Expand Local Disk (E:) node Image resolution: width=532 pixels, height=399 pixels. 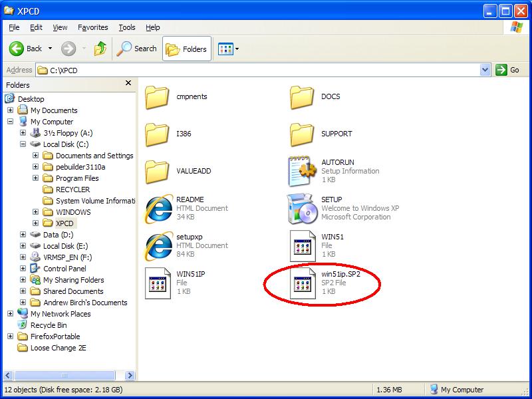[23, 245]
